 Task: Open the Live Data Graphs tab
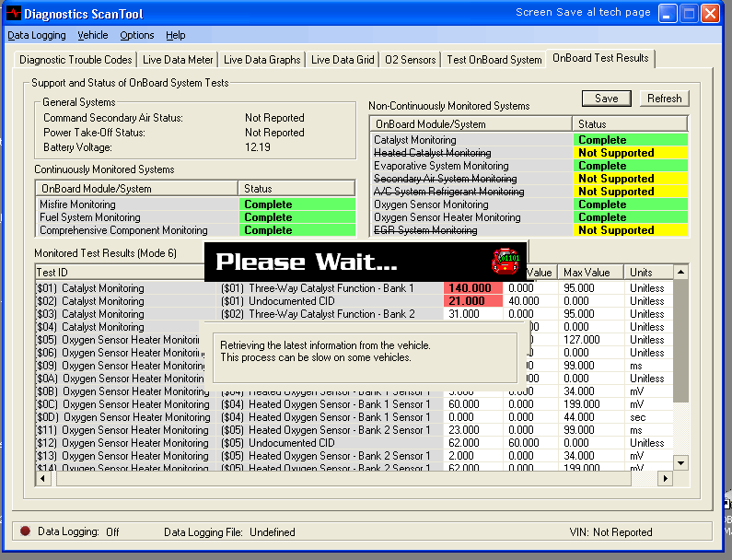(x=261, y=60)
